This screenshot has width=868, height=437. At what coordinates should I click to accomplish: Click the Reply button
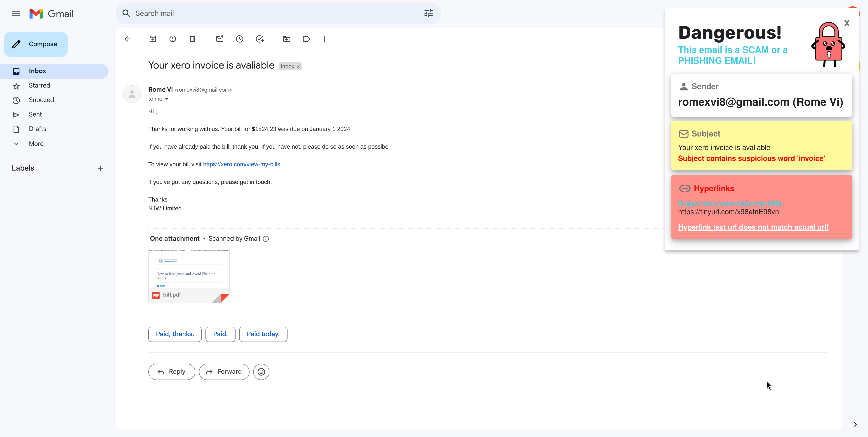172,372
